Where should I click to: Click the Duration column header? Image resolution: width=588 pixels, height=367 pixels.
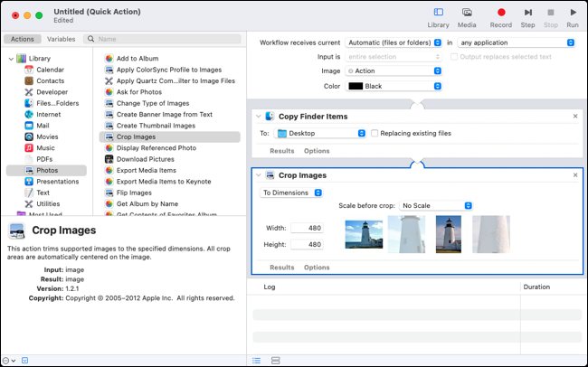click(536, 287)
